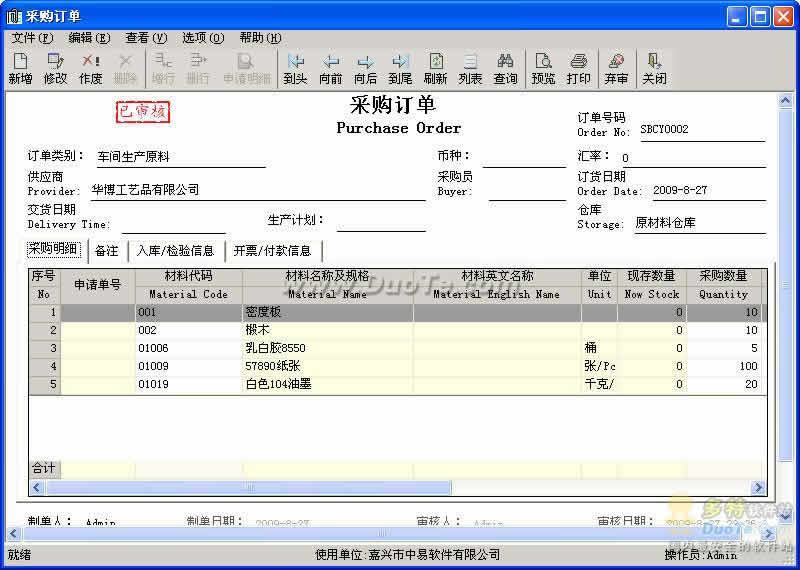This screenshot has height=570, width=800.
Task: Click the Delivery Time input field
Action: pos(173,224)
